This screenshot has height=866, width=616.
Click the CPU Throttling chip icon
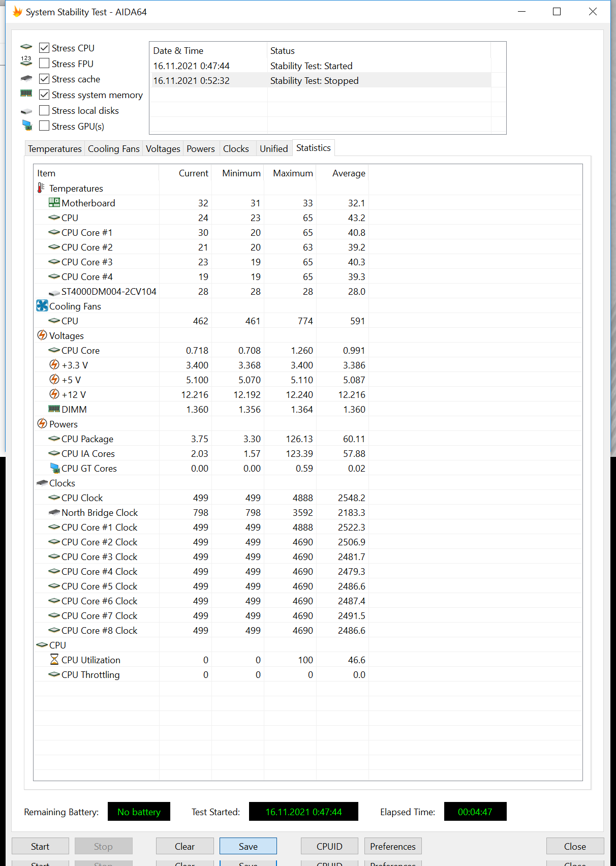(x=54, y=674)
